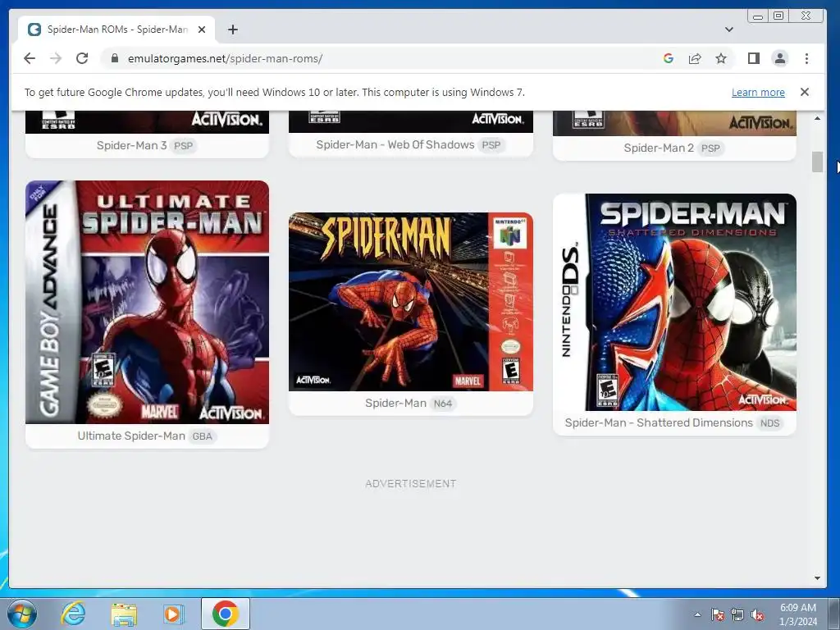Image resolution: width=840 pixels, height=630 pixels.
Task: Select the Spider-Man ROMs tab
Action: 116,30
